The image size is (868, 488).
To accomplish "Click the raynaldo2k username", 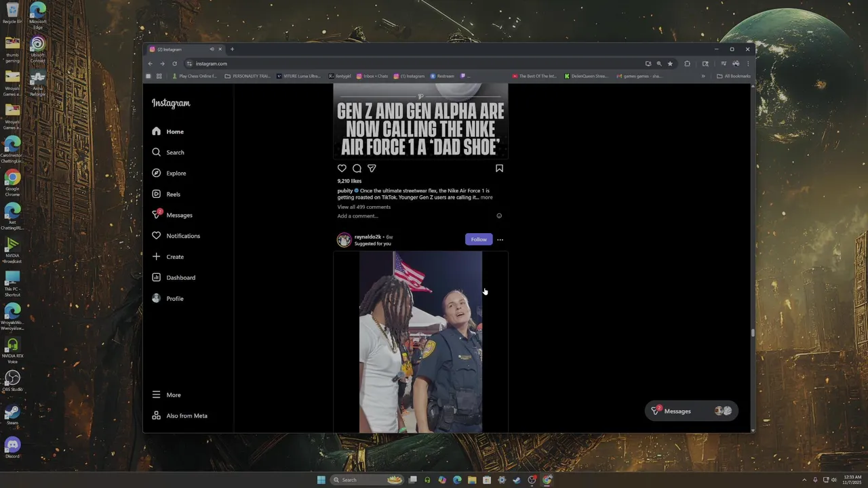I will (368, 237).
